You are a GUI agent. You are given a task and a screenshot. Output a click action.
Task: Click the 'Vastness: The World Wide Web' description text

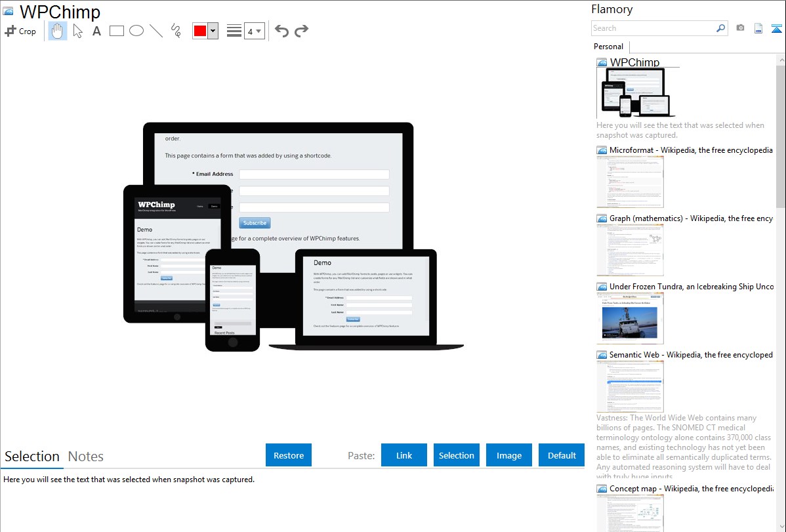[x=684, y=447]
